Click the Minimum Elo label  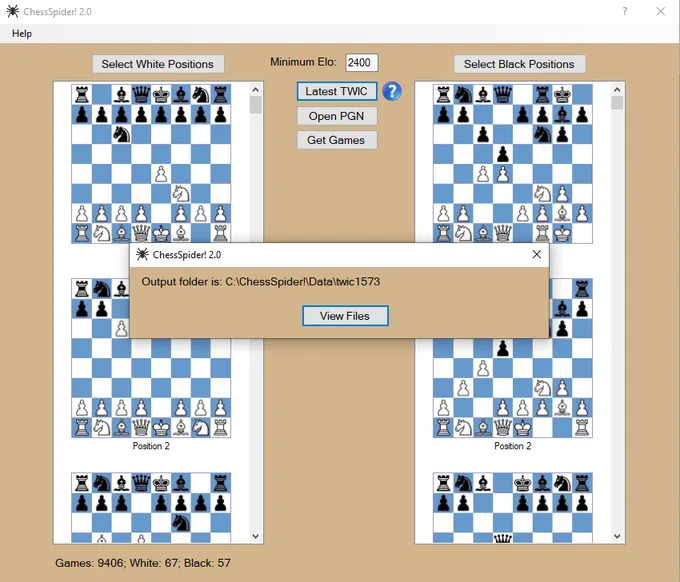[303, 62]
